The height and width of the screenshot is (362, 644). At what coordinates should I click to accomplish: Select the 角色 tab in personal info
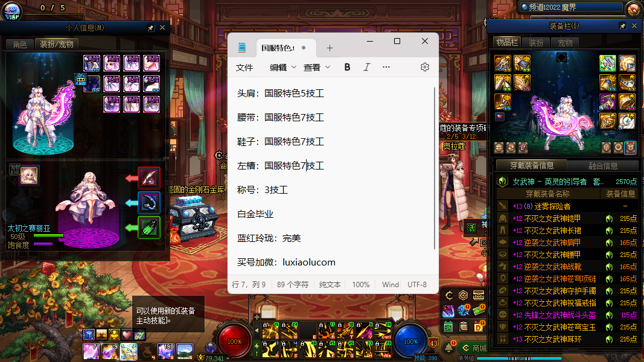coord(19,44)
